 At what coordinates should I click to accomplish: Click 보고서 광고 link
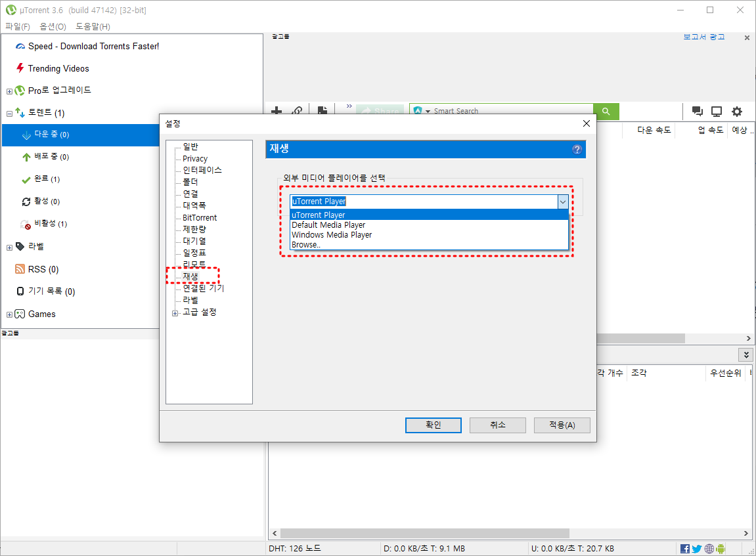[704, 37]
